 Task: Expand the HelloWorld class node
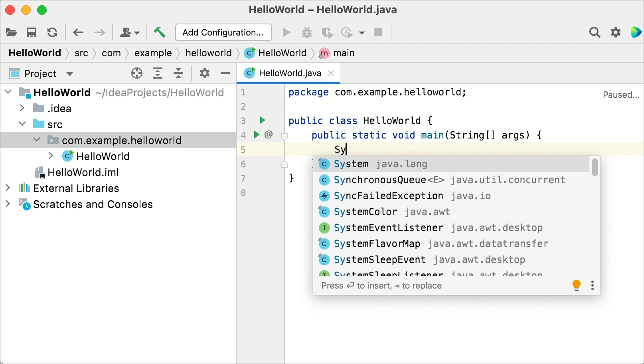point(51,156)
